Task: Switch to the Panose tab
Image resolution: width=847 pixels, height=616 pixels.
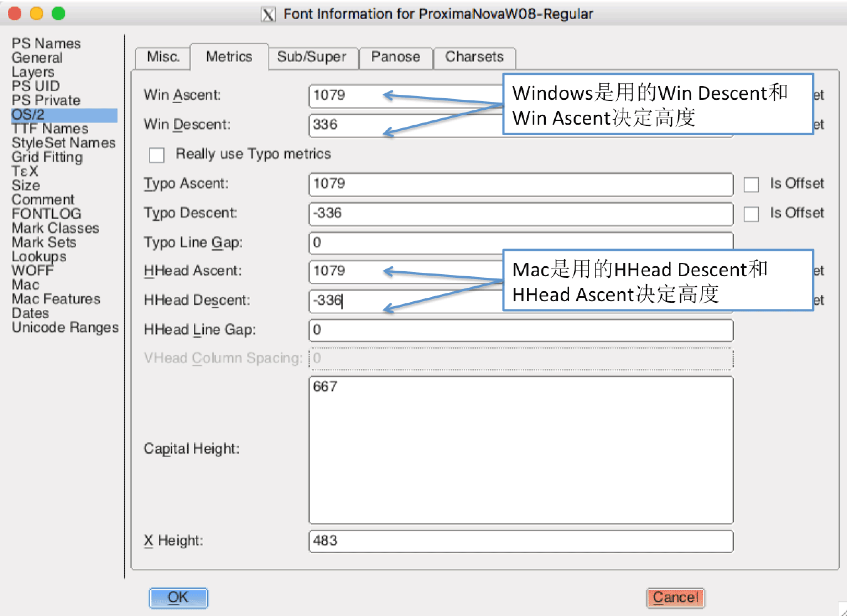Action: pyautogui.click(x=395, y=57)
